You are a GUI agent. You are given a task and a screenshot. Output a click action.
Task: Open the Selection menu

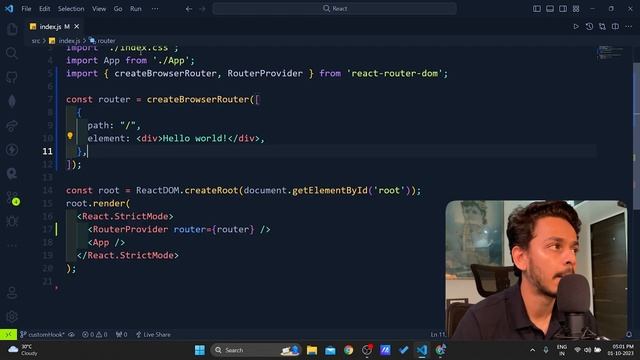coord(71,9)
